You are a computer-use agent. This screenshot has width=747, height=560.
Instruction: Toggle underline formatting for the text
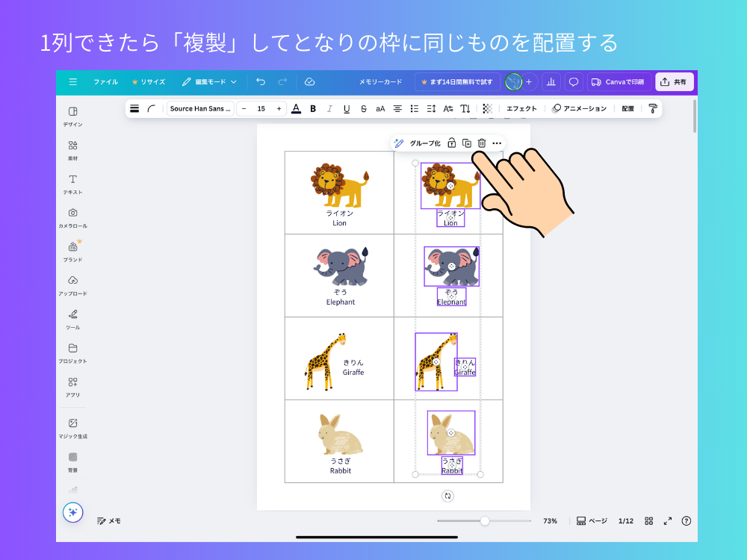pyautogui.click(x=346, y=108)
